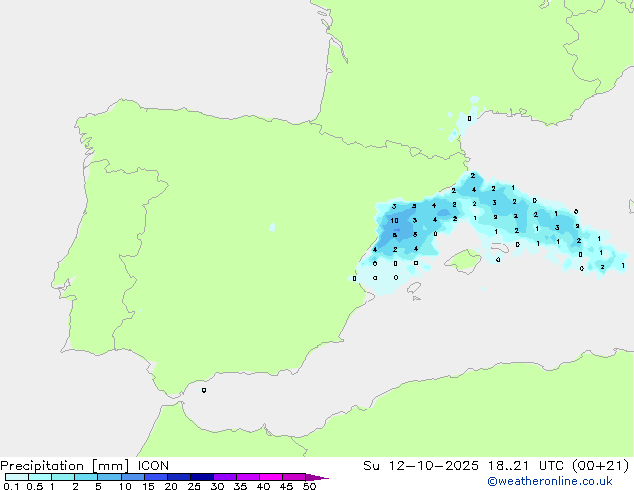The image size is (634, 490).
Task: Click the "0" value near Strait of Gibraltar
Action: pos(204,391)
